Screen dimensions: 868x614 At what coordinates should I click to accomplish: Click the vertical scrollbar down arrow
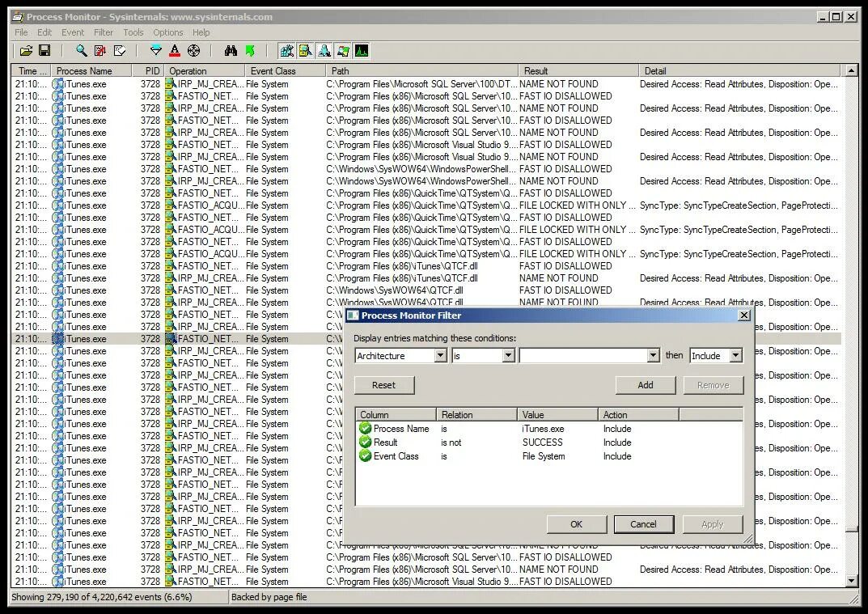pos(852,581)
